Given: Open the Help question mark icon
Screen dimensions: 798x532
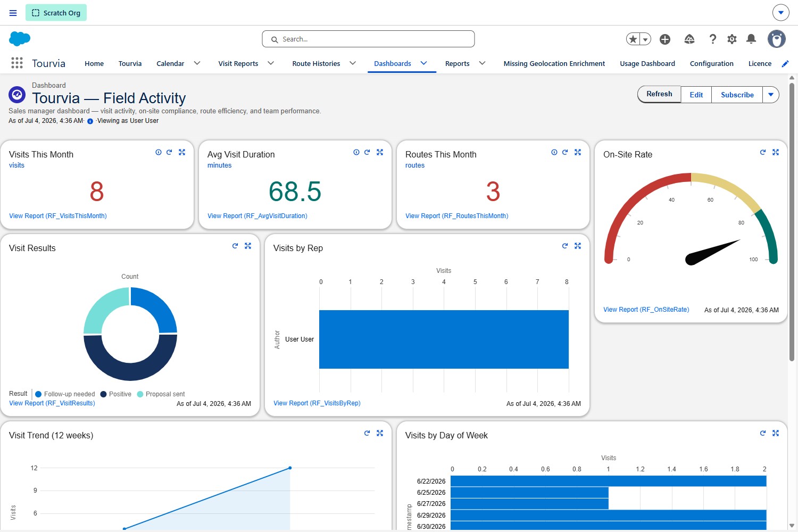Looking at the screenshot, I should [x=713, y=39].
